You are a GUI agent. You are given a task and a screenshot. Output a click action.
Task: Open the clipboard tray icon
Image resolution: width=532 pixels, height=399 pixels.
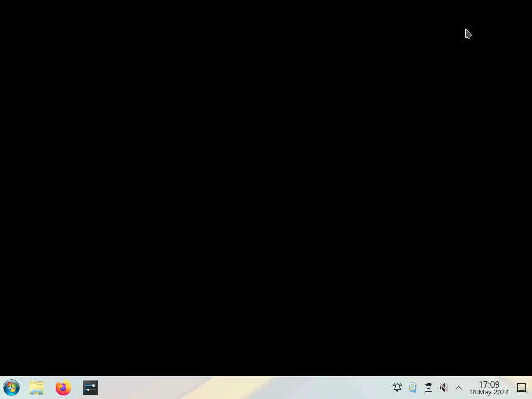(x=429, y=388)
